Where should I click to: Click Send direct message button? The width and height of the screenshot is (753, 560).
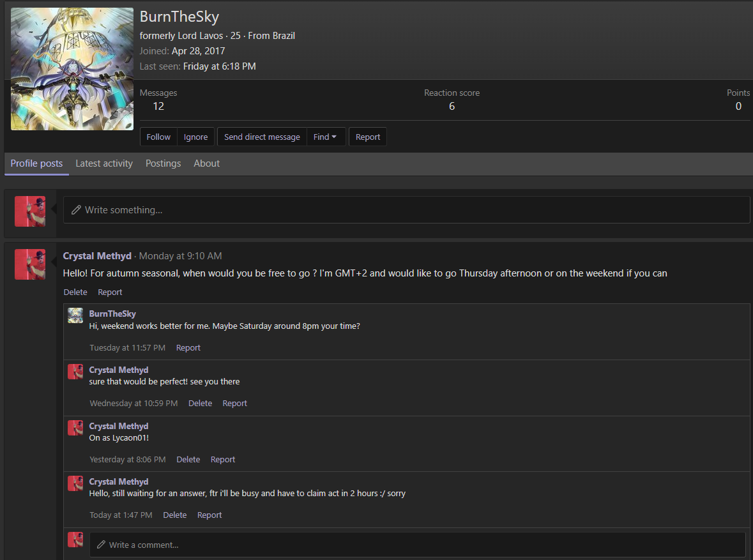click(x=262, y=137)
